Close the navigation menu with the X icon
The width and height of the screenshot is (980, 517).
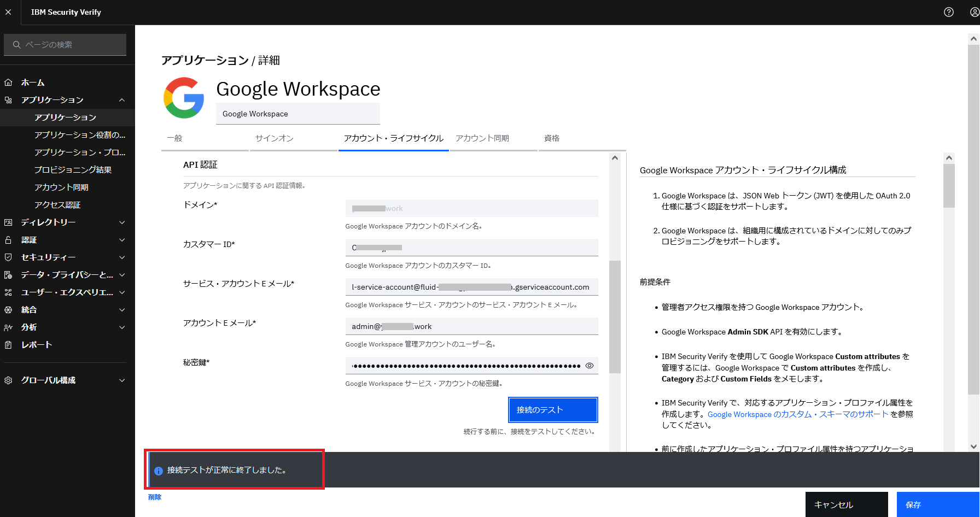pos(8,12)
